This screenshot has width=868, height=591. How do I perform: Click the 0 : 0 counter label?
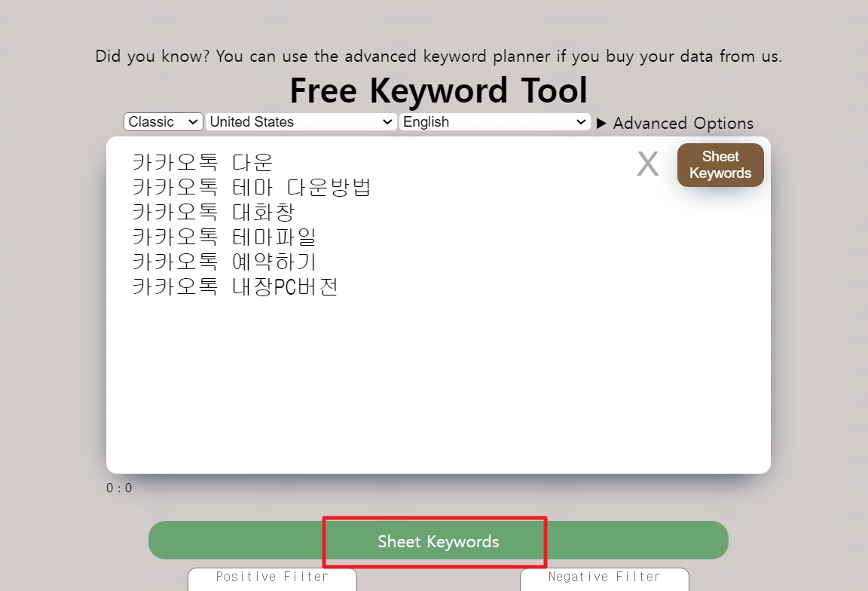point(119,488)
